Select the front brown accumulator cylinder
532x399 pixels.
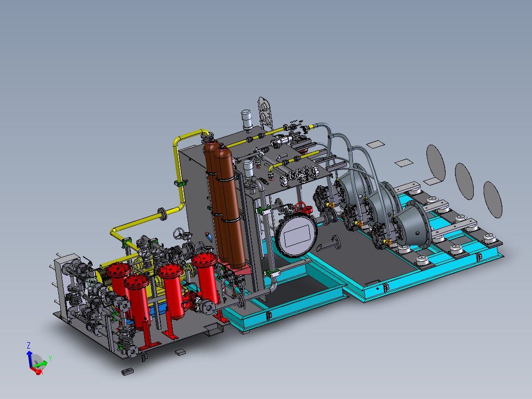pos(231,209)
